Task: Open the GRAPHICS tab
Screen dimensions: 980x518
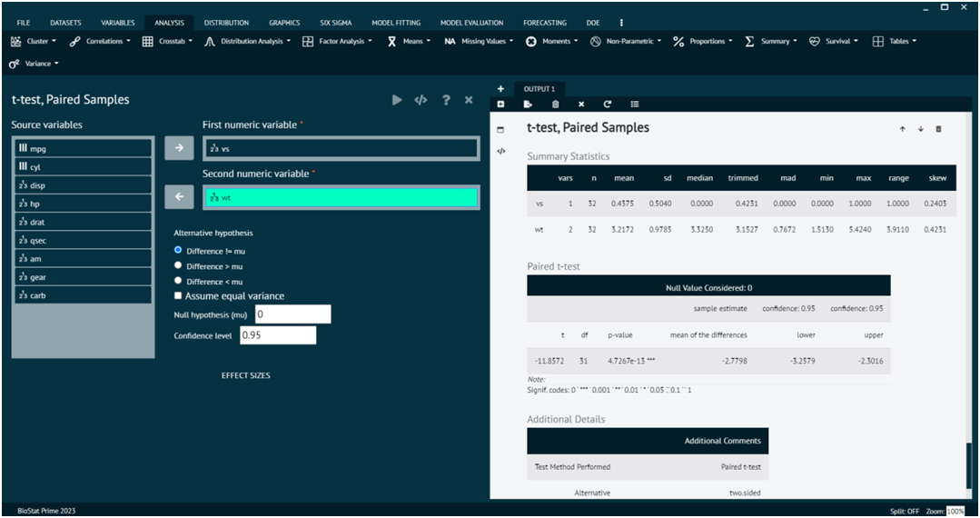Action: [x=283, y=22]
